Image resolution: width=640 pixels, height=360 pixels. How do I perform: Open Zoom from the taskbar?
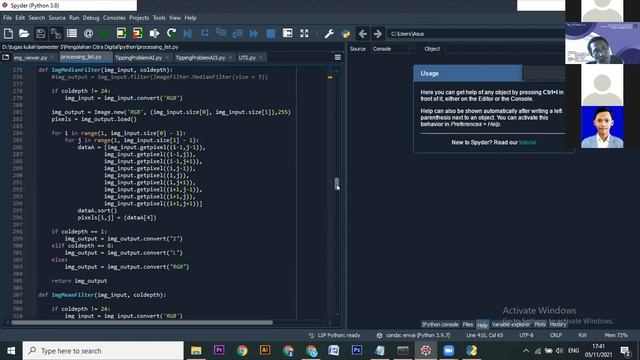[449, 350]
